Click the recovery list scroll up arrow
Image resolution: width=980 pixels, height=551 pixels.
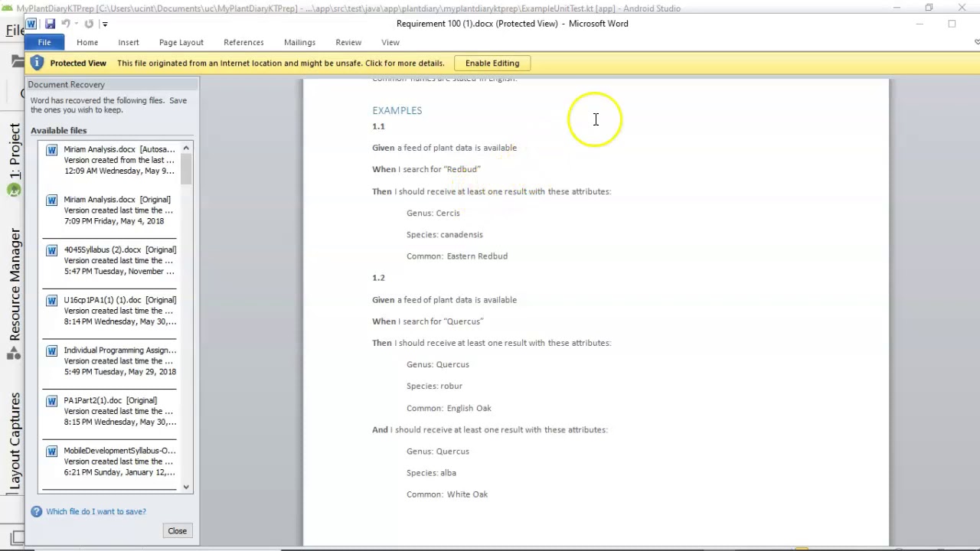[186, 147]
